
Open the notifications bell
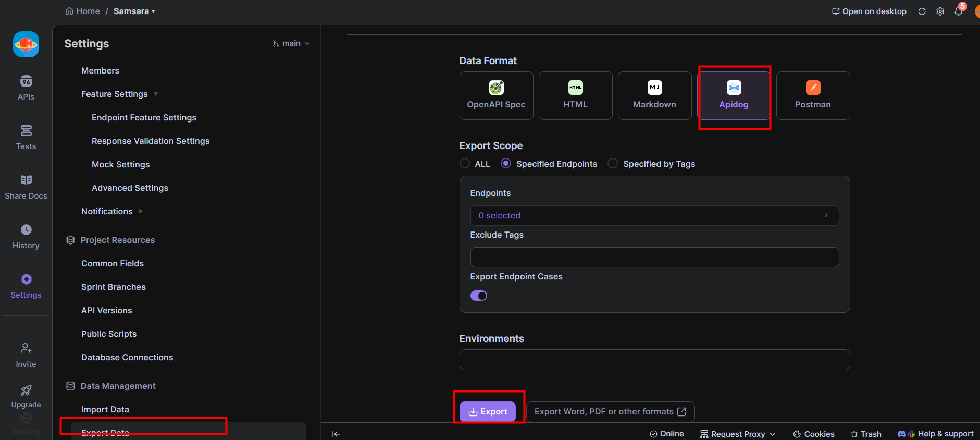959,11
